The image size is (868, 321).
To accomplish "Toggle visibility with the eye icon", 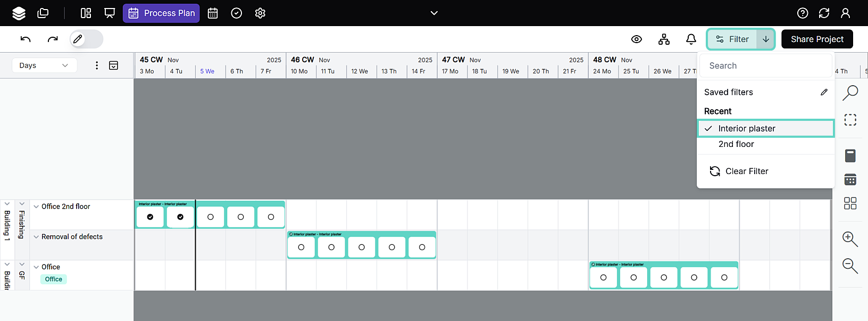I will (636, 39).
